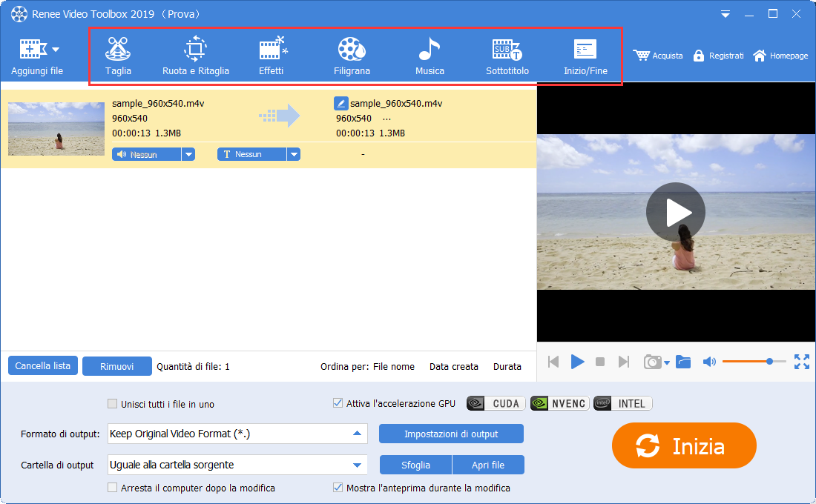This screenshot has width=816, height=504.
Task: Expand the Cartella di output dropdown
Action: pos(357,465)
